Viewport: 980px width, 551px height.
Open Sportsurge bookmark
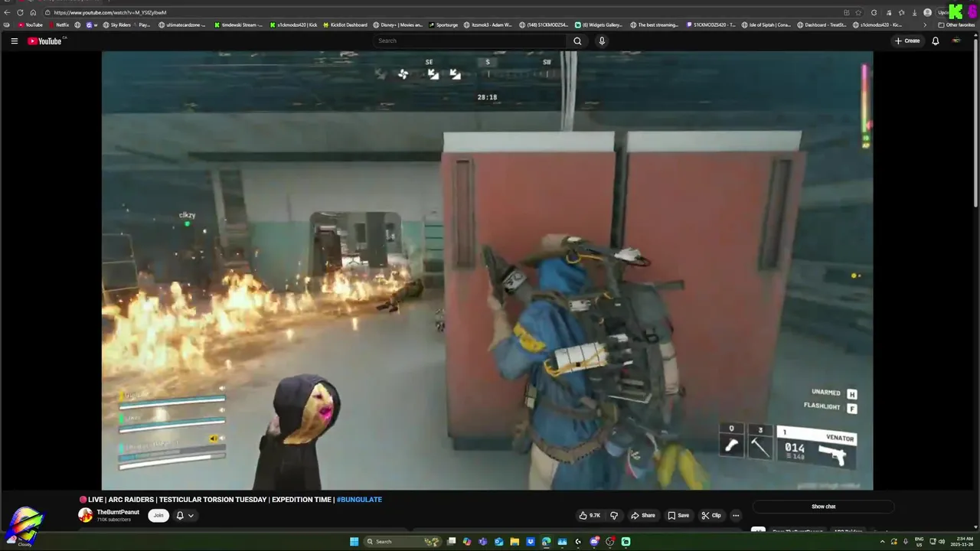[443, 24]
